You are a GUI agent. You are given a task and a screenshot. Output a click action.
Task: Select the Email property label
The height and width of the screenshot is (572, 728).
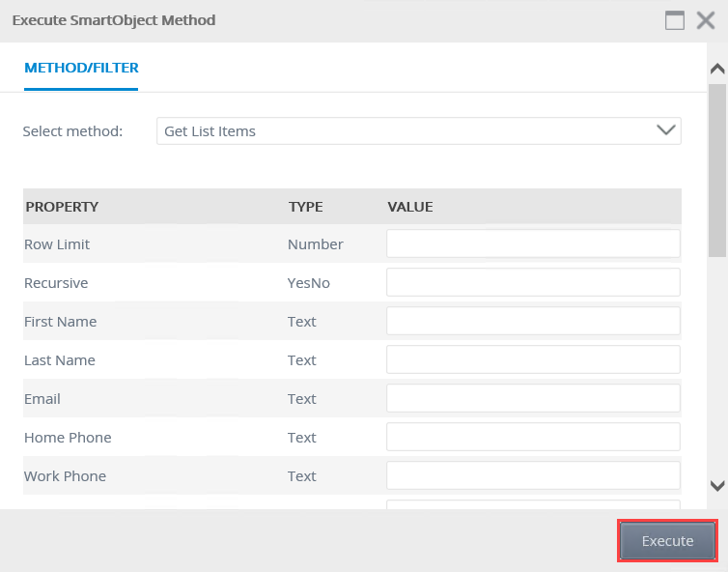click(42, 399)
